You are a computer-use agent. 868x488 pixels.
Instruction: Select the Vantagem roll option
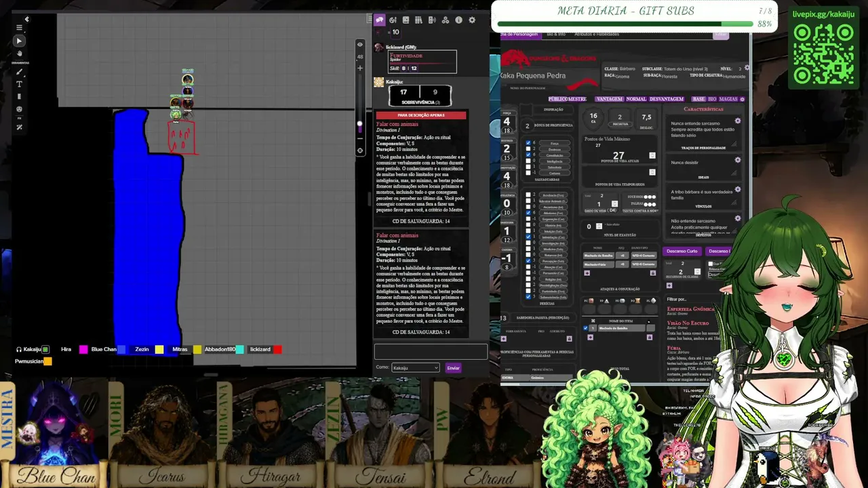[610, 99]
